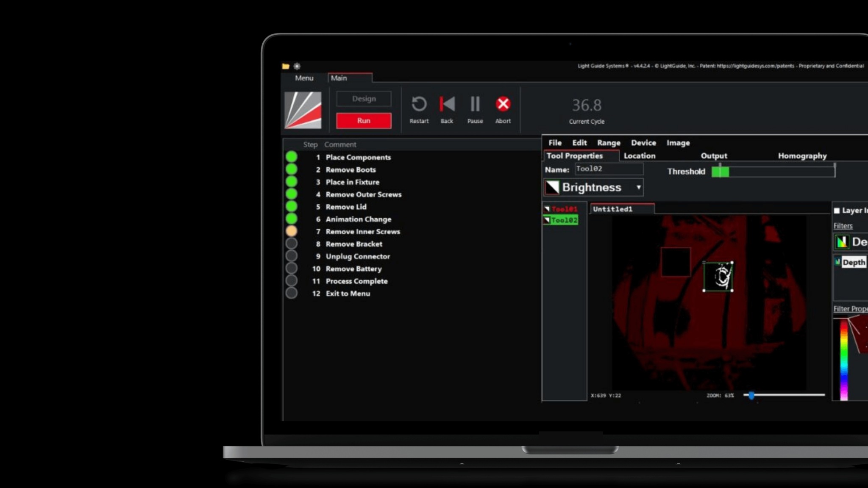This screenshot has width=868, height=488.
Task: Open the yellow folder icon
Action: [286, 66]
